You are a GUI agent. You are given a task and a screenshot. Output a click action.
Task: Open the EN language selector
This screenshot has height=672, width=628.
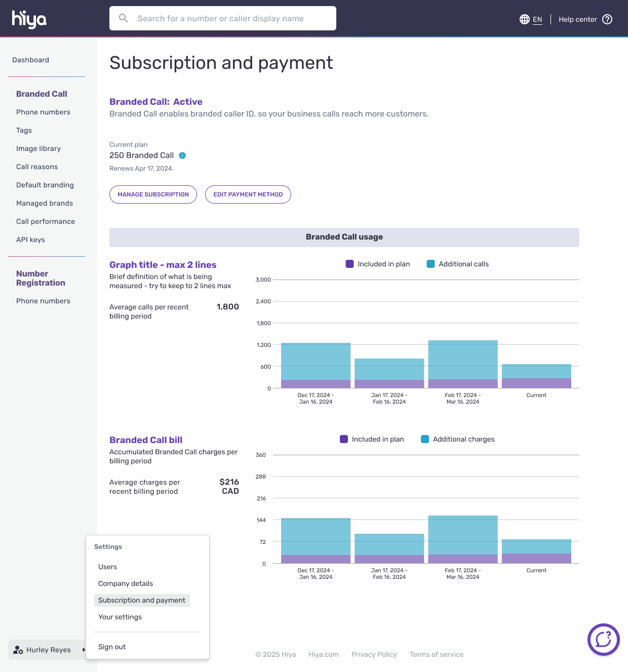(537, 19)
